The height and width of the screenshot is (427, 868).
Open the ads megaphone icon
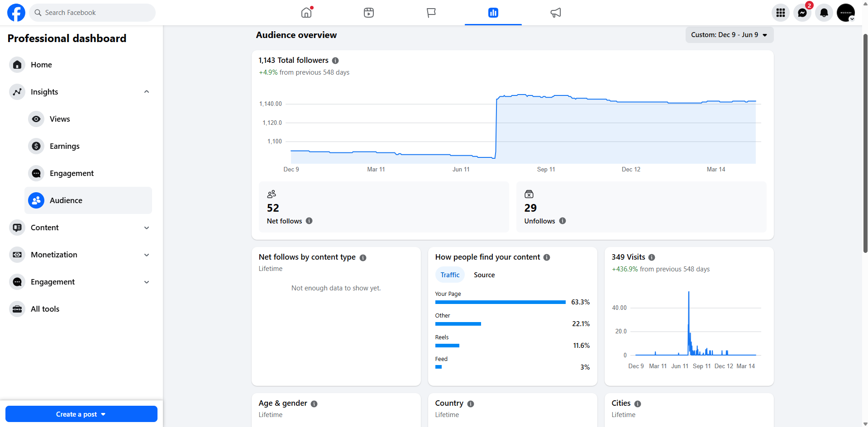coord(556,13)
